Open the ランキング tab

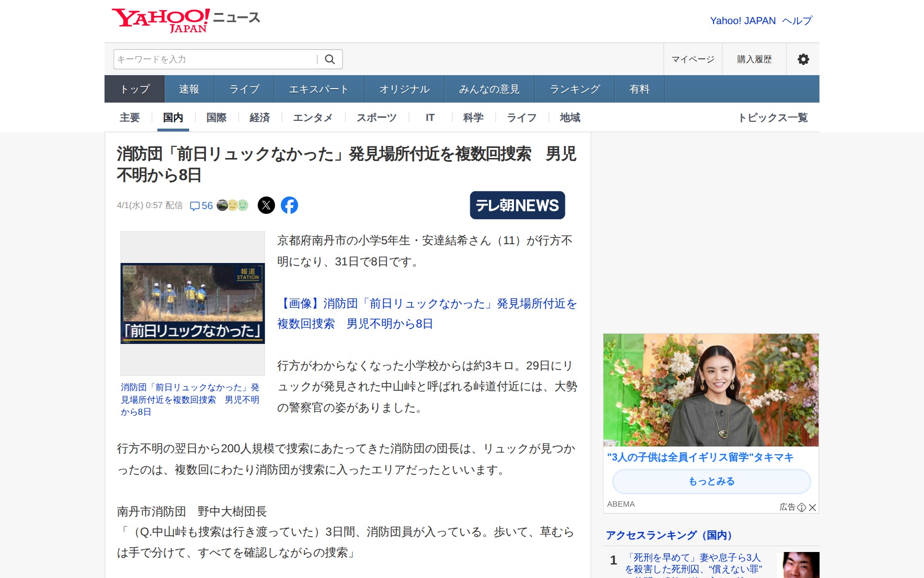[575, 89]
